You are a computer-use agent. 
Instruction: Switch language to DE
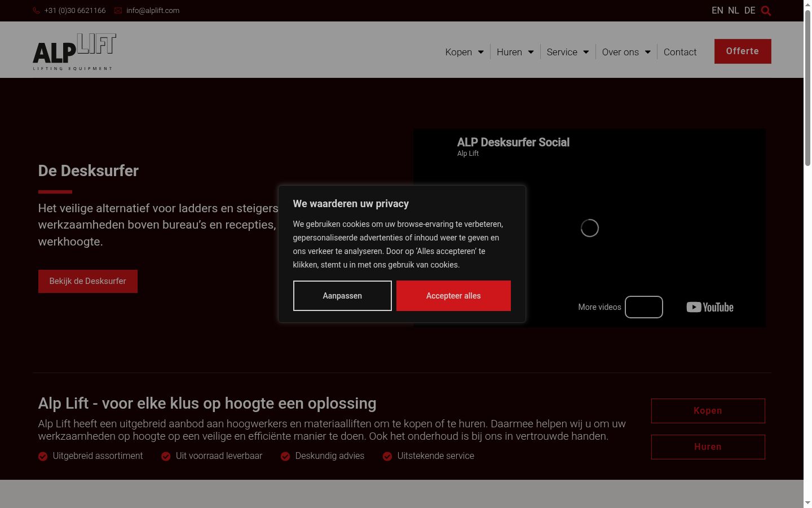click(750, 11)
